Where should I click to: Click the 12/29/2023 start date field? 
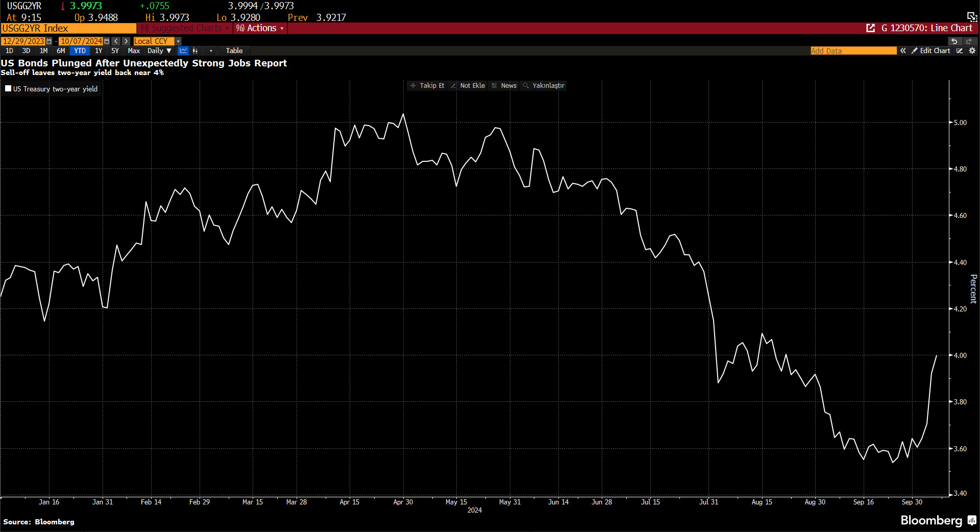pyautogui.click(x=23, y=41)
